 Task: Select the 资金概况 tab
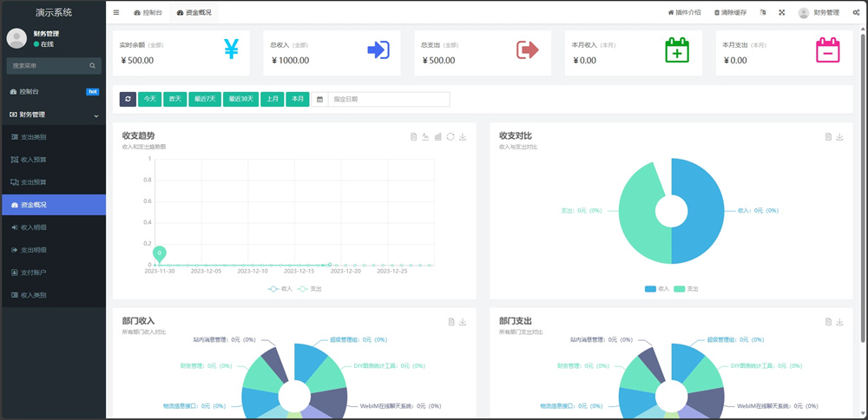point(194,12)
